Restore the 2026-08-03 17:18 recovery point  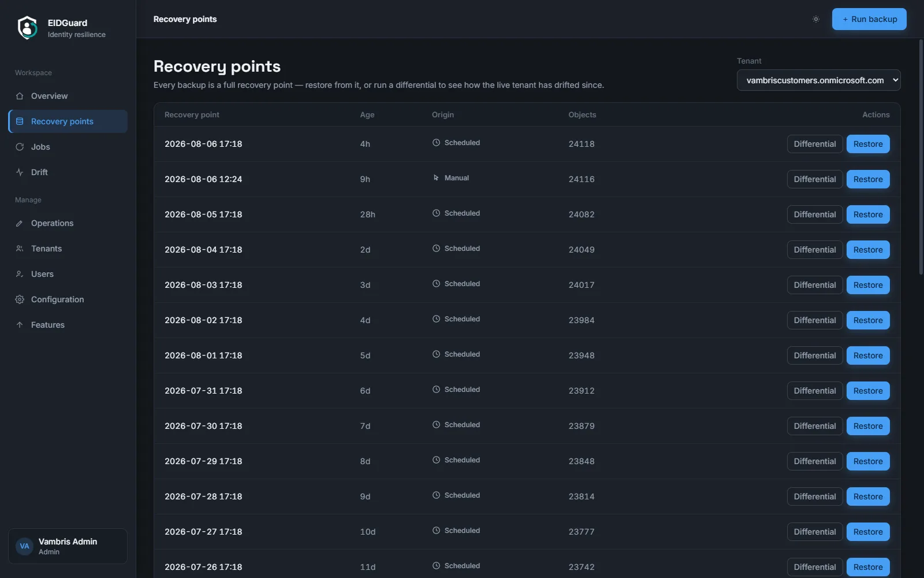[x=868, y=285]
